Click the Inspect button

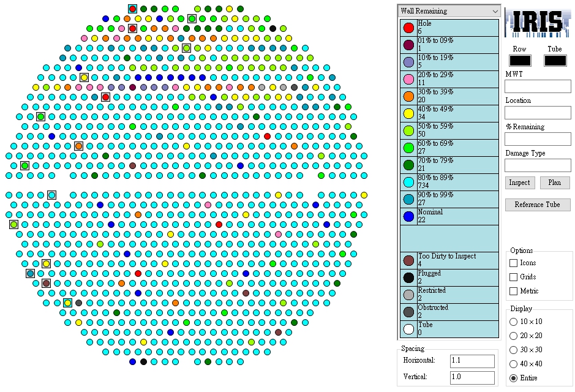[520, 183]
